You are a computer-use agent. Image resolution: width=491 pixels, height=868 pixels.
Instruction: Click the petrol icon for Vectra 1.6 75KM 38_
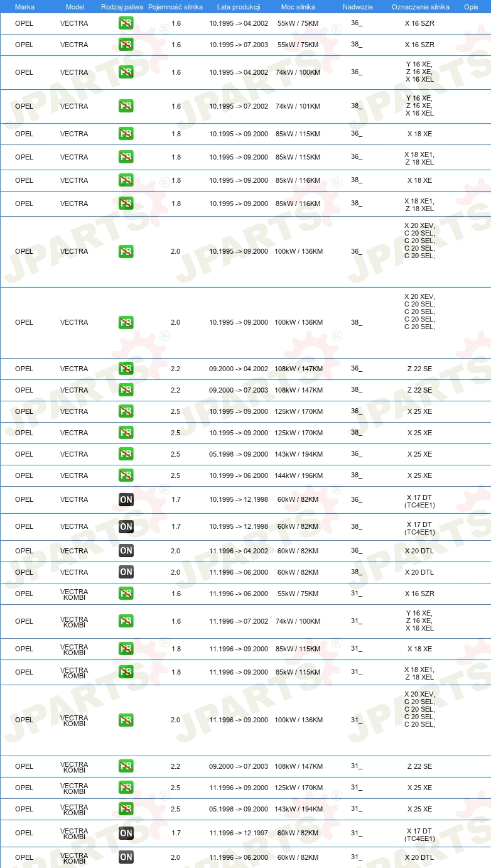(126, 45)
